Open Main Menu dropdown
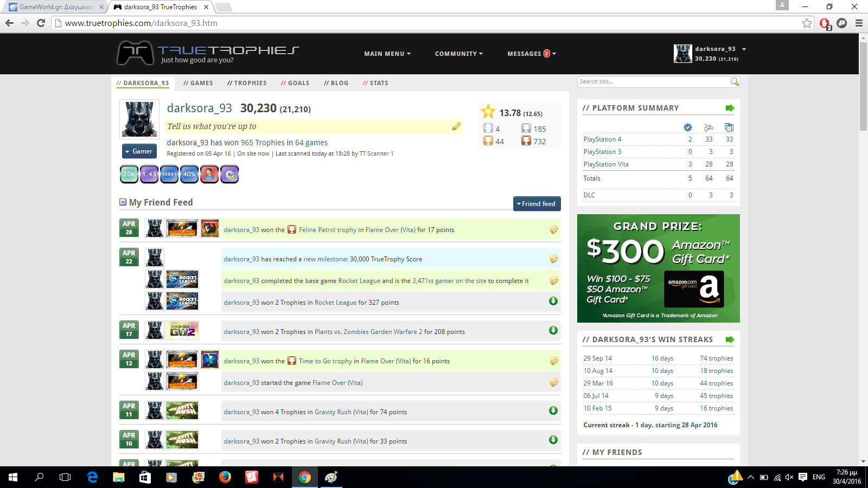The width and height of the screenshot is (868, 488). [387, 54]
